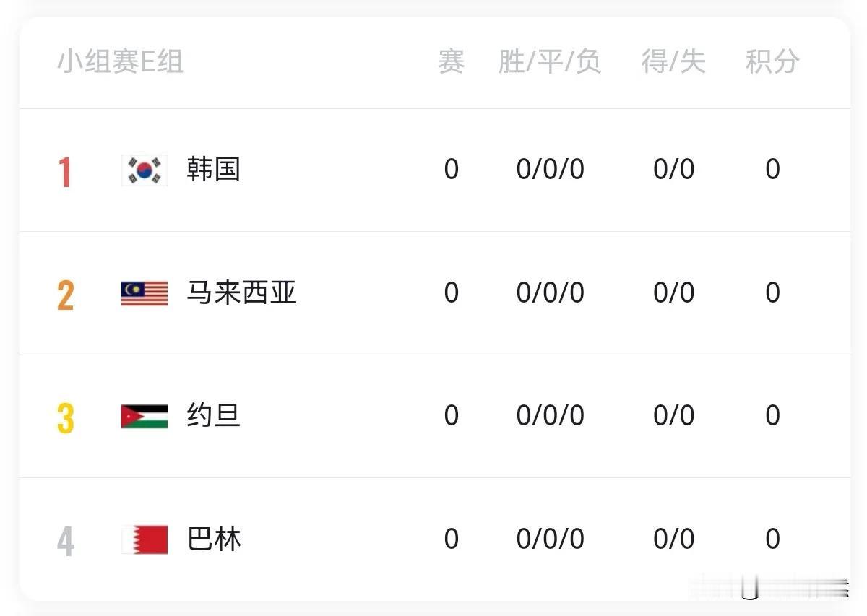Select rank number 1 badge

pos(65,173)
